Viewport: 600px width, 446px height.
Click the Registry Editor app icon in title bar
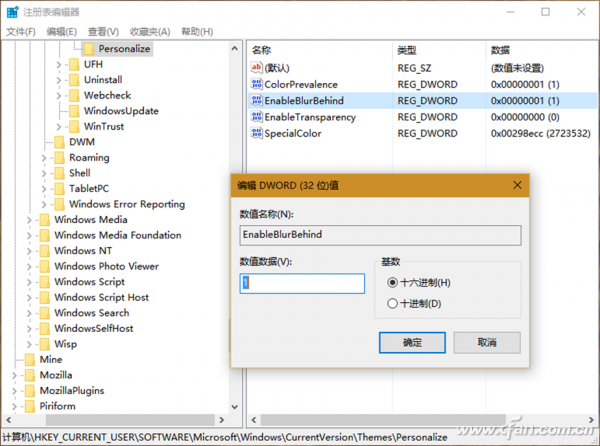12,12
